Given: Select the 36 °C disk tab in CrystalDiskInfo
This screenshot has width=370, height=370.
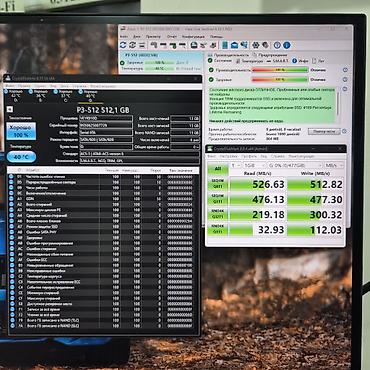Looking at the screenshot, I should click(x=40, y=95).
